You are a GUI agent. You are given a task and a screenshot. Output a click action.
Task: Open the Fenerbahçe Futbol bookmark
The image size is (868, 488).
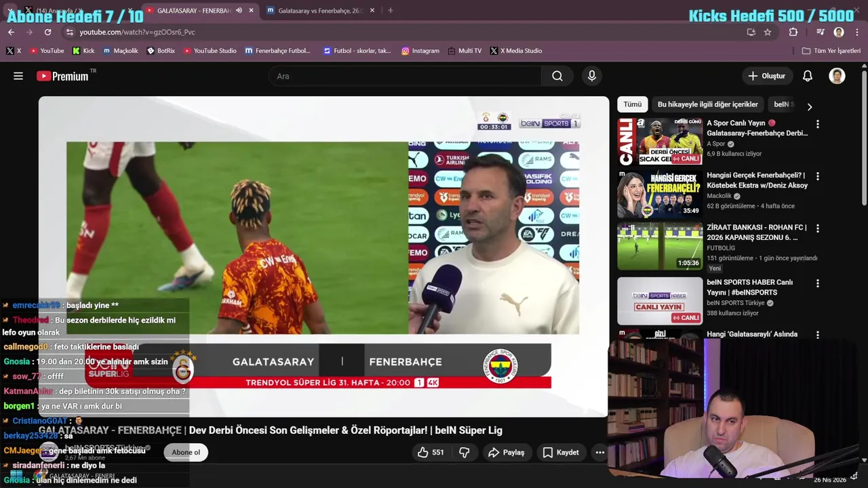pos(277,51)
